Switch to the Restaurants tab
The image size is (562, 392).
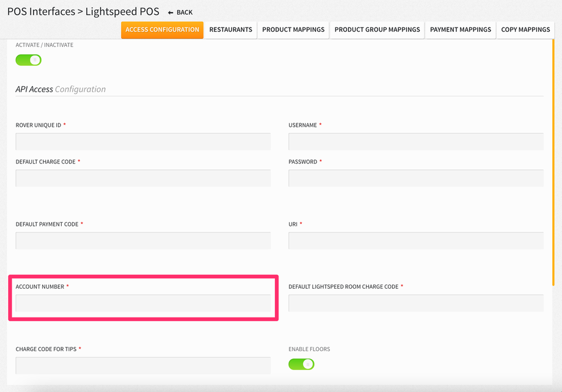tap(231, 30)
